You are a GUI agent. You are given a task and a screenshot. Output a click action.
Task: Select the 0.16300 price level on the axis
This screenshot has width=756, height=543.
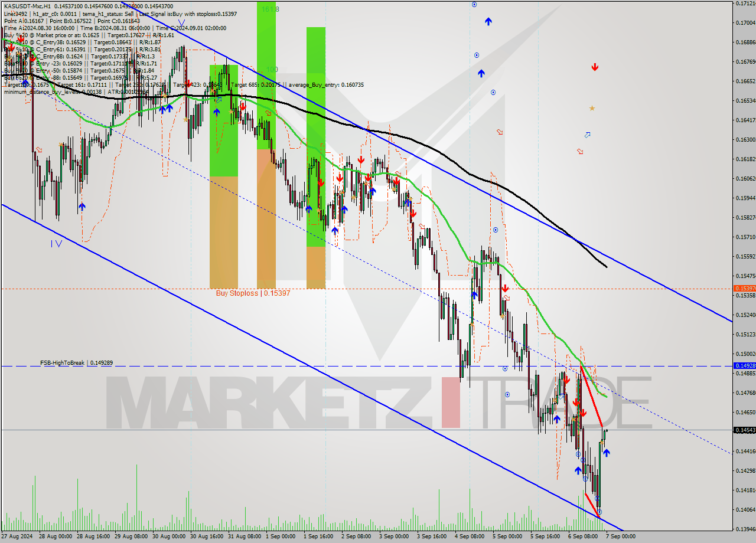(x=745, y=140)
